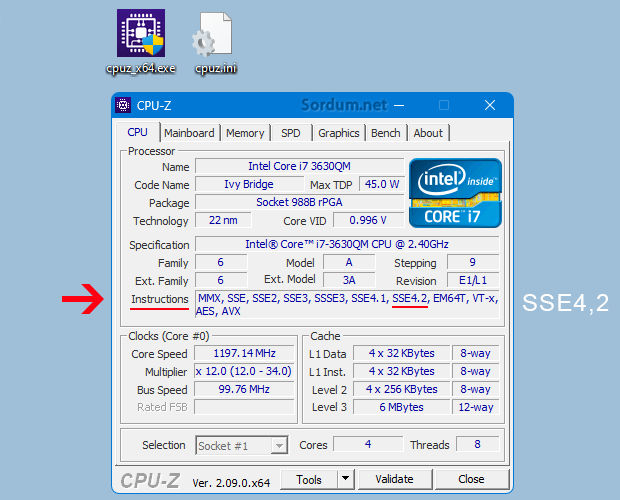Expand the Tools dropdown arrow
The width and height of the screenshot is (620, 500).
point(345,479)
